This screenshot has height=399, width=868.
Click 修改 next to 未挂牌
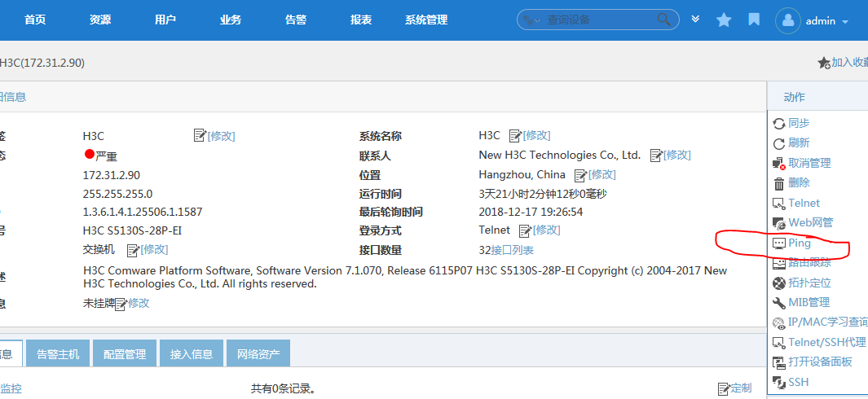click(x=139, y=303)
